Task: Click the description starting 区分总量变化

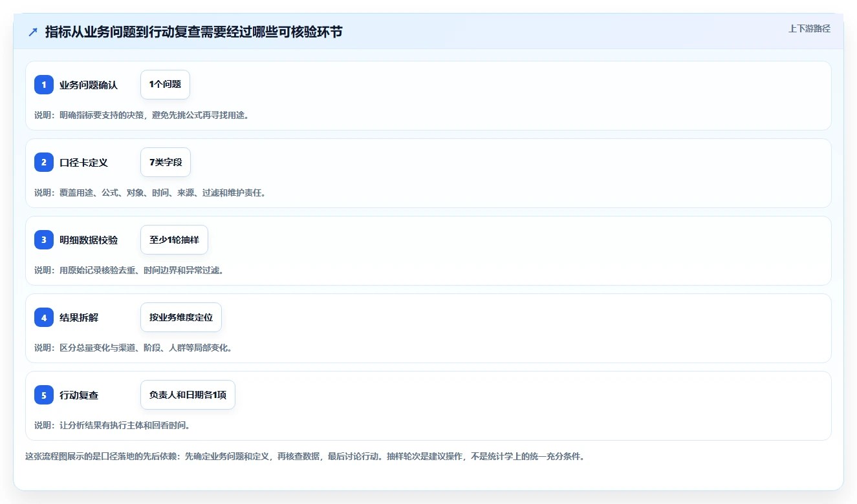Action: coord(133,348)
